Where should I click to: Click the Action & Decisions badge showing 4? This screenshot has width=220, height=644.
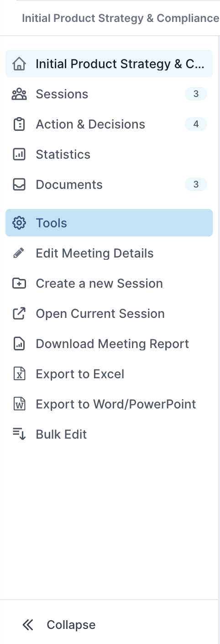coord(196,124)
